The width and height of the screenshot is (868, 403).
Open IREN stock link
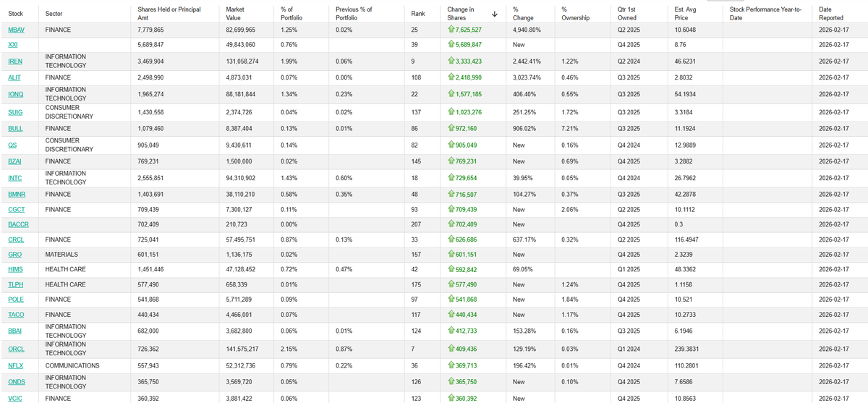[x=15, y=61]
